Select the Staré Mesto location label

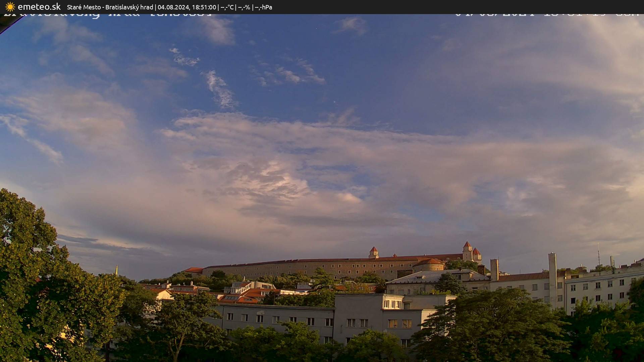coord(84,7)
